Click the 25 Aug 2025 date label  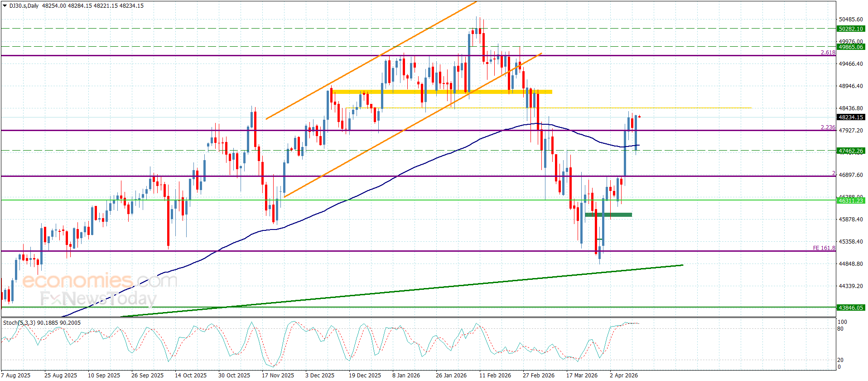click(x=61, y=376)
